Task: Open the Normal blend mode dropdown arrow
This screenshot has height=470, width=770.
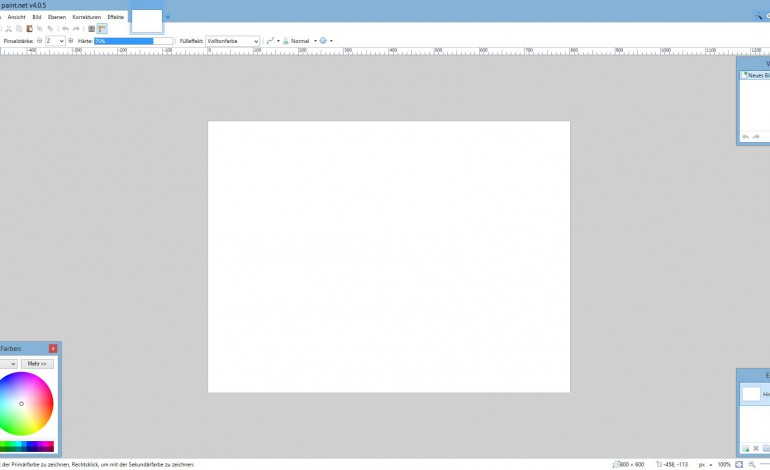Action: [315, 41]
